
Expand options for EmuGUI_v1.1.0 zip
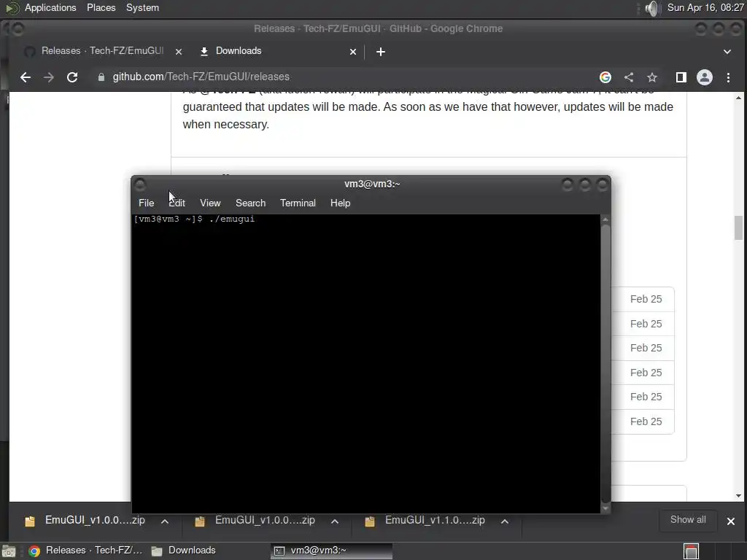(505, 521)
